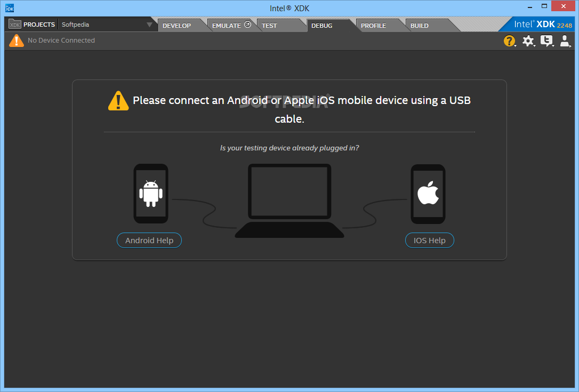Click the Android phone illustration
The height and width of the screenshot is (392, 579).
pos(151,194)
